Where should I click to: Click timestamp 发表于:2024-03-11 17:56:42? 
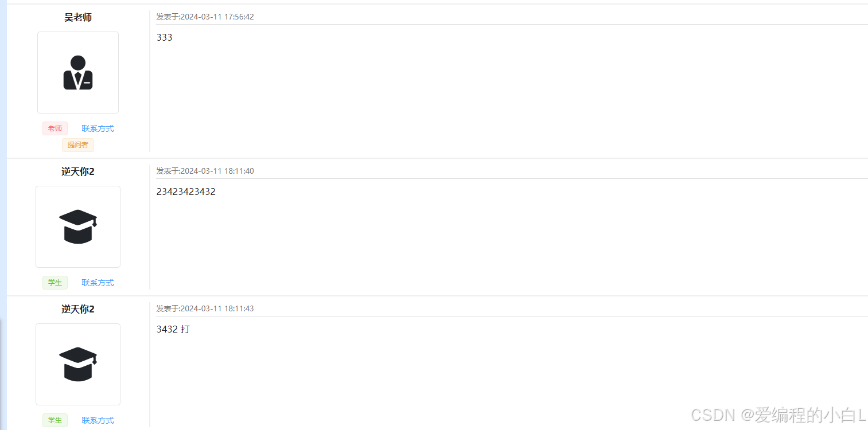(205, 17)
